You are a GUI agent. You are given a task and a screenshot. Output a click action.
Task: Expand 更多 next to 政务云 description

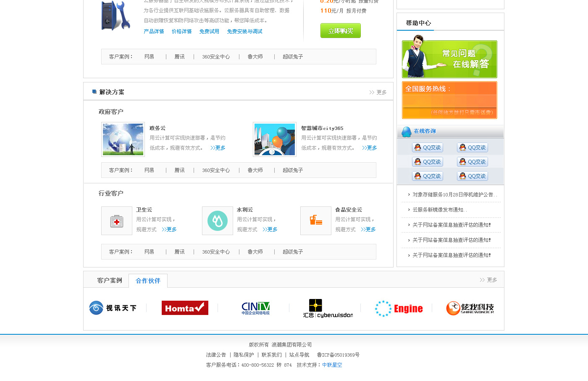(218, 148)
